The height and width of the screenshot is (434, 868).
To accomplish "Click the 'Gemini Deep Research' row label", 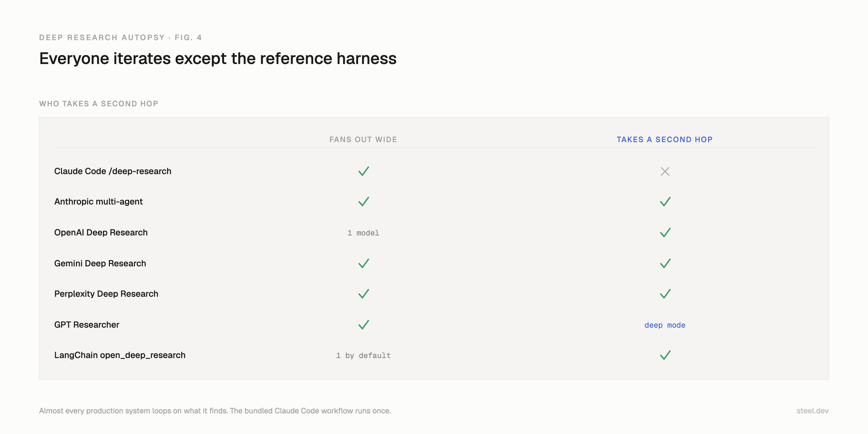I will pos(100,263).
